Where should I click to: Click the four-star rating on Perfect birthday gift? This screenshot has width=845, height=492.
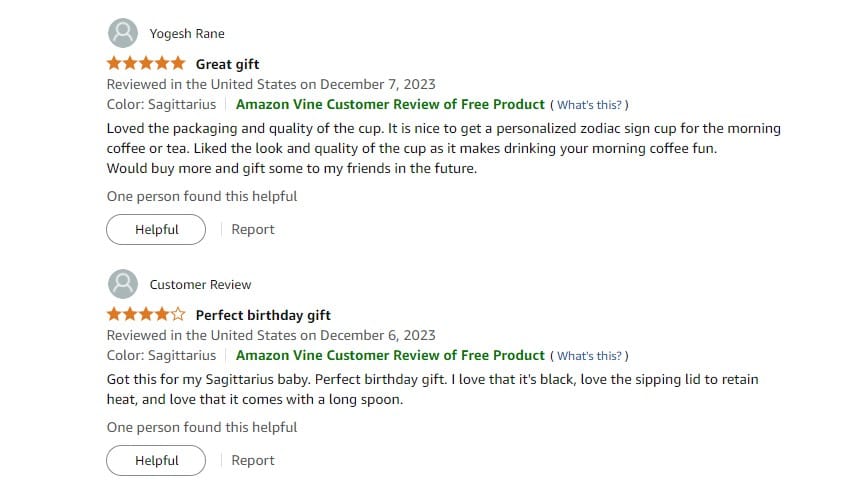[x=146, y=315]
